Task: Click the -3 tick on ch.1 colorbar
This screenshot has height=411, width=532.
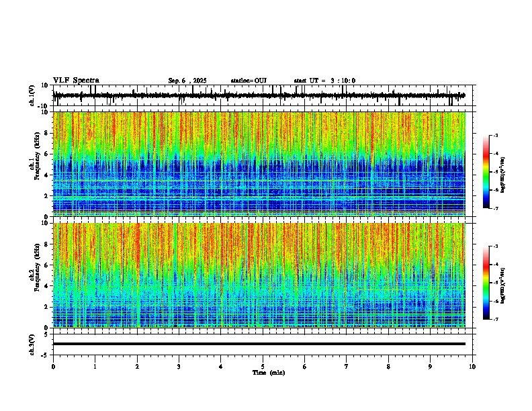Action: click(x=495, y=135)
